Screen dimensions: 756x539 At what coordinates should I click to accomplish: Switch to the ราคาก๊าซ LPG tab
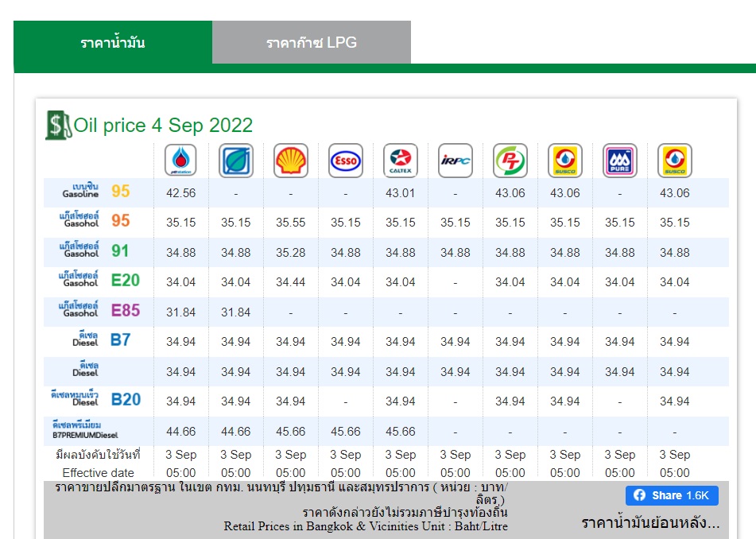point(312,42)
